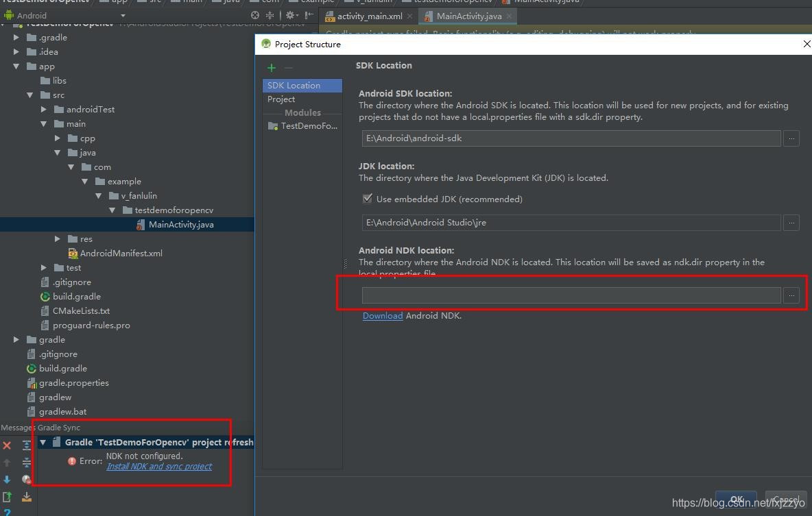Select MainActivity.java in project tree
Image resolution: width=812 pixels, height=516 pixels.
tap(181, 225)
